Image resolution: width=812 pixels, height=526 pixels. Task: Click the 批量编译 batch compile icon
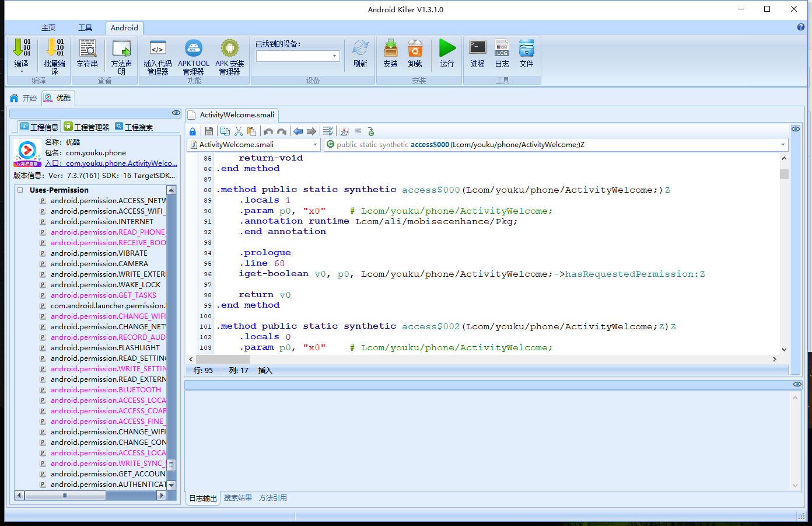(x=54, y=48)
